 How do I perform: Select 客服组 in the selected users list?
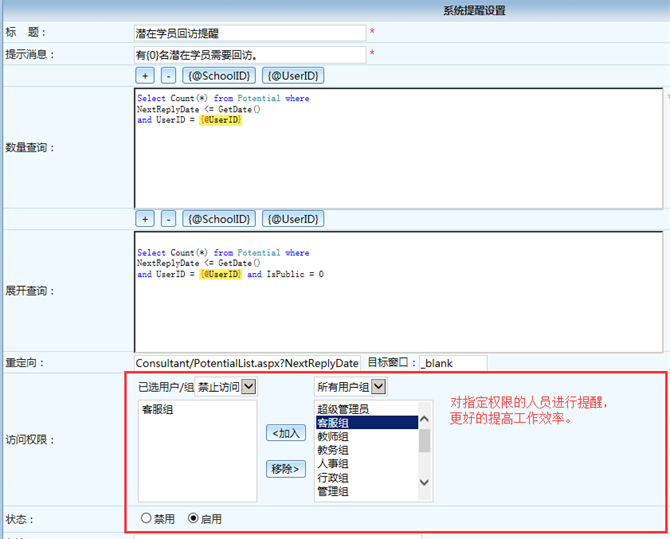pos(160,410)
